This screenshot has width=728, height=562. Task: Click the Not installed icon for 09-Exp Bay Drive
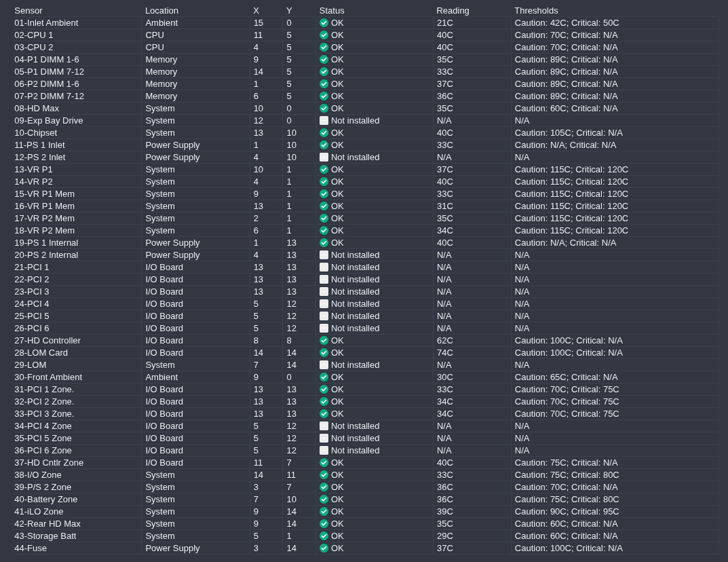(324, 121)
